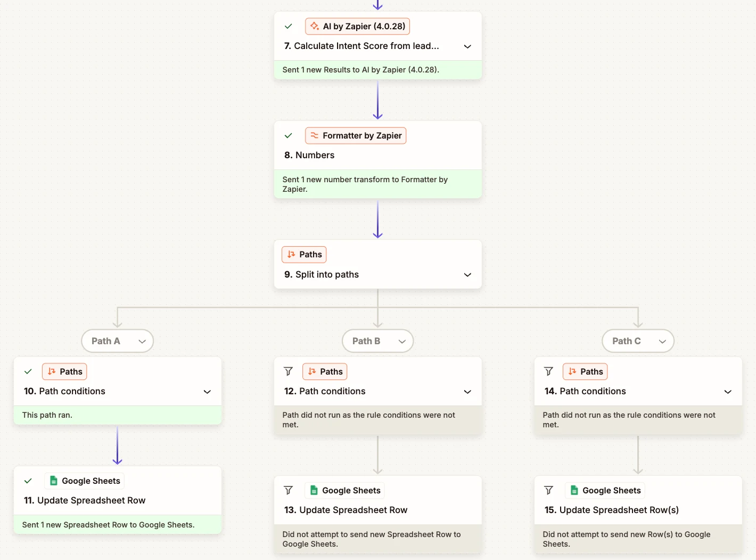Click 'Did not attempt to send new Row(s)' status
This screenshot has height=560, width=756.
click(x=638, y=539)
